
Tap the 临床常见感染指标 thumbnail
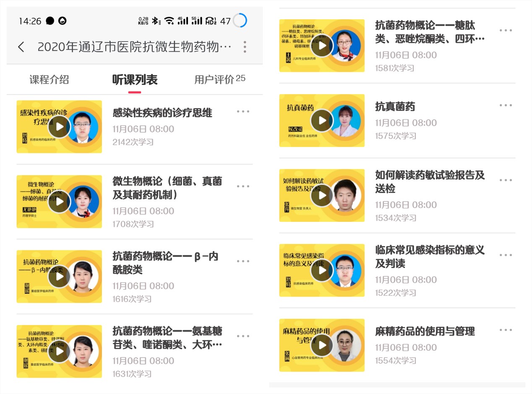click(322, 271)
